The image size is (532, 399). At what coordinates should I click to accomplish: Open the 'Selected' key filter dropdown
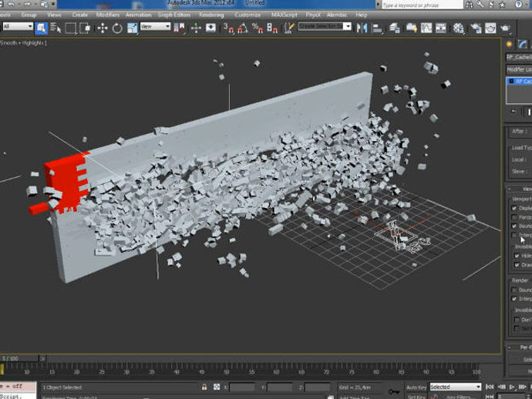454,387
